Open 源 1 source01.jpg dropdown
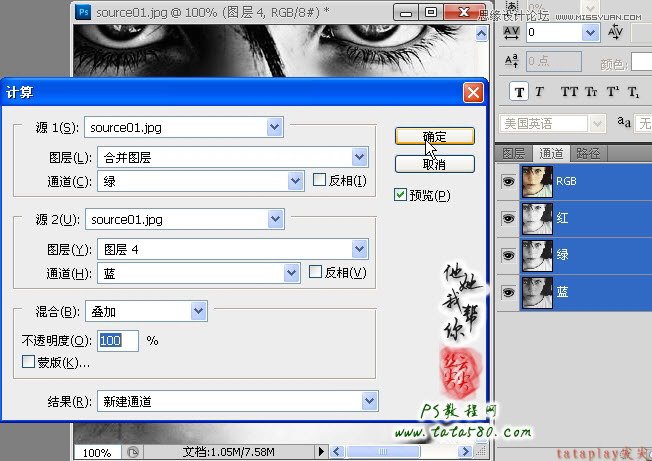Screen dimensions: 652x461 [274, 127]
